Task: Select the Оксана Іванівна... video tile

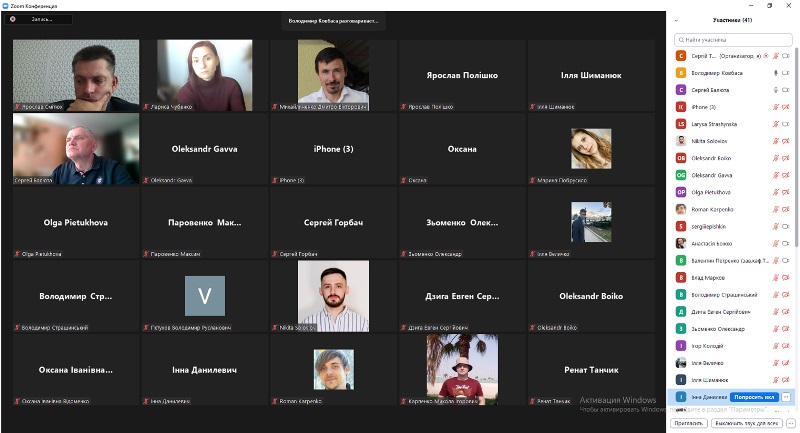Action: pyautogui.click(x=76, y=370)
